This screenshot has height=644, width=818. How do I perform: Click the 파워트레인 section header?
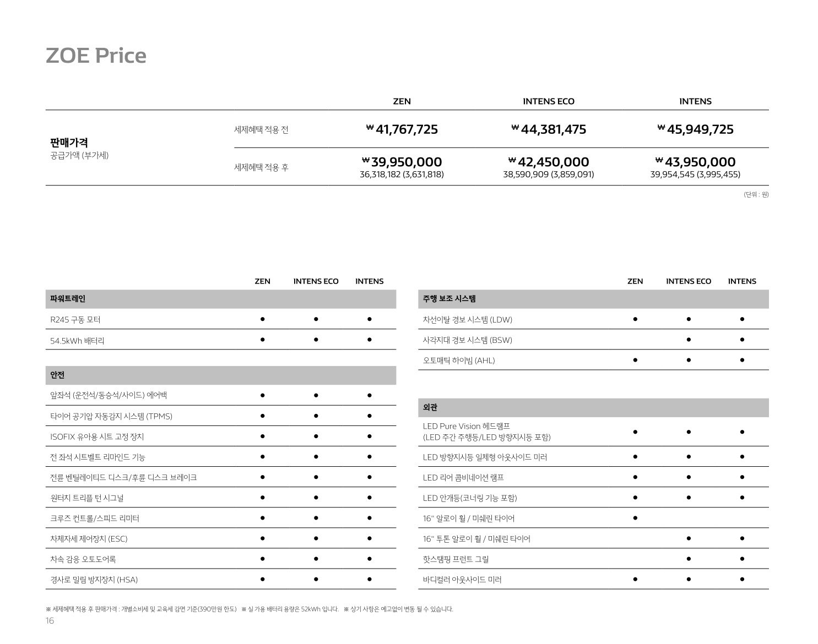click(68, 299)
